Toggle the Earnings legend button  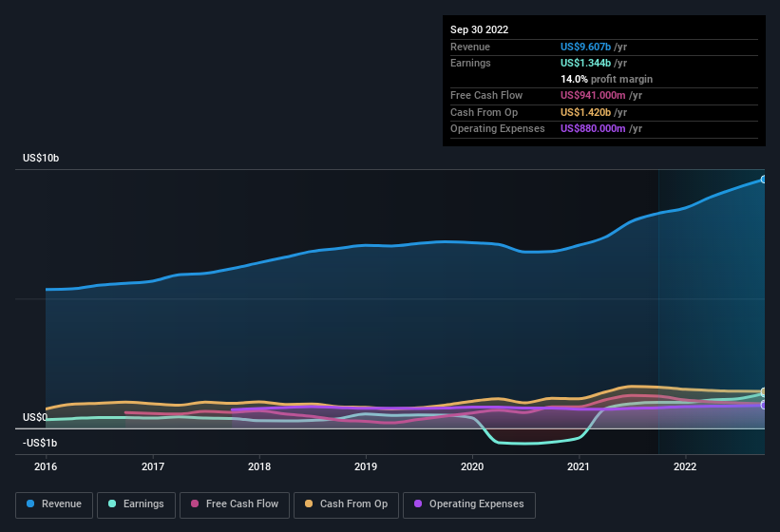click(136, 504)
